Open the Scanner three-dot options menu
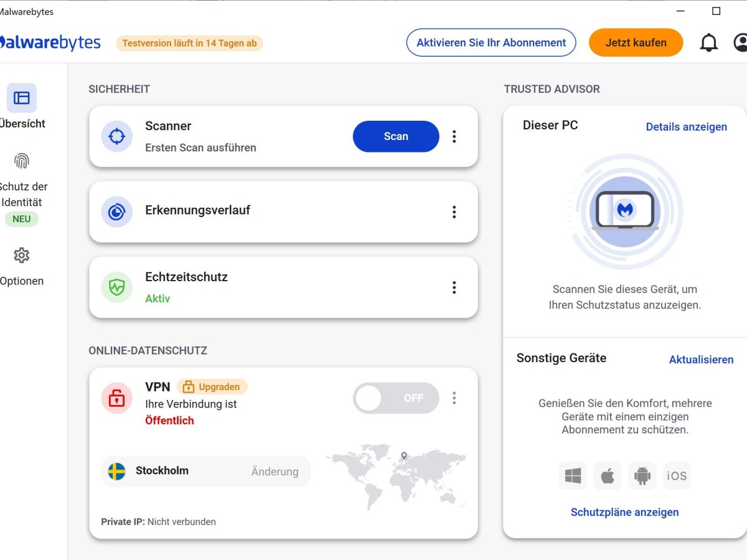Viewport: 747px width, 560px height. tap(454, 136)
